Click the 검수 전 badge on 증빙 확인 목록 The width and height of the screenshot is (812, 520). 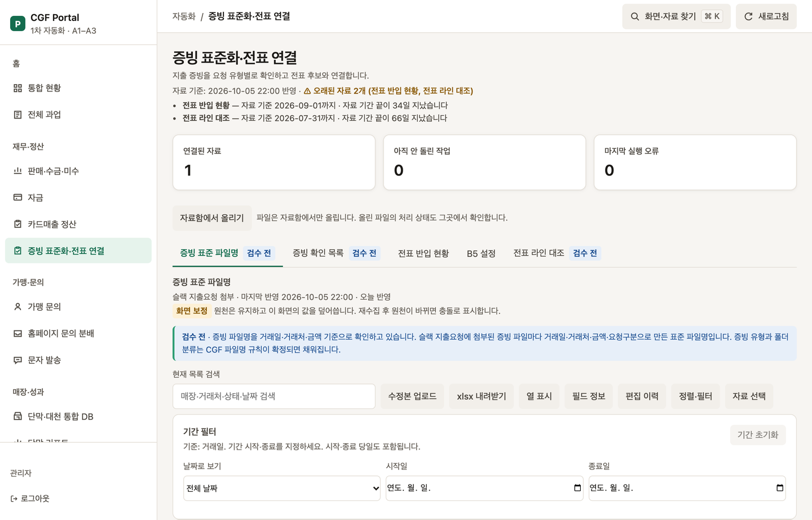[364, 253]
